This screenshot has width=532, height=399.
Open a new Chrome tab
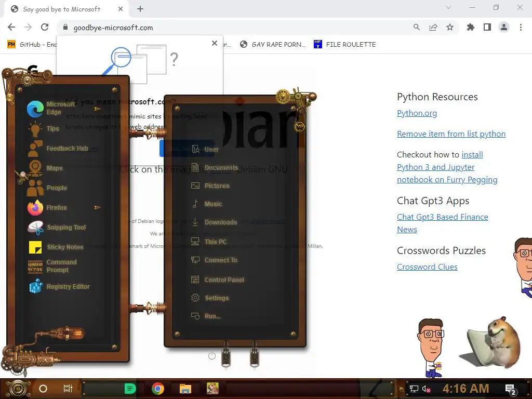(x=140, y=9)
